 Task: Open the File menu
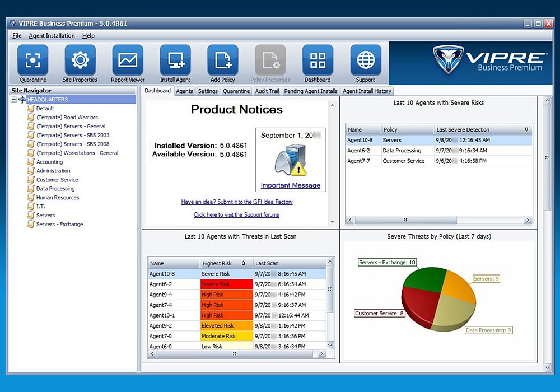[x=17, y=36]
